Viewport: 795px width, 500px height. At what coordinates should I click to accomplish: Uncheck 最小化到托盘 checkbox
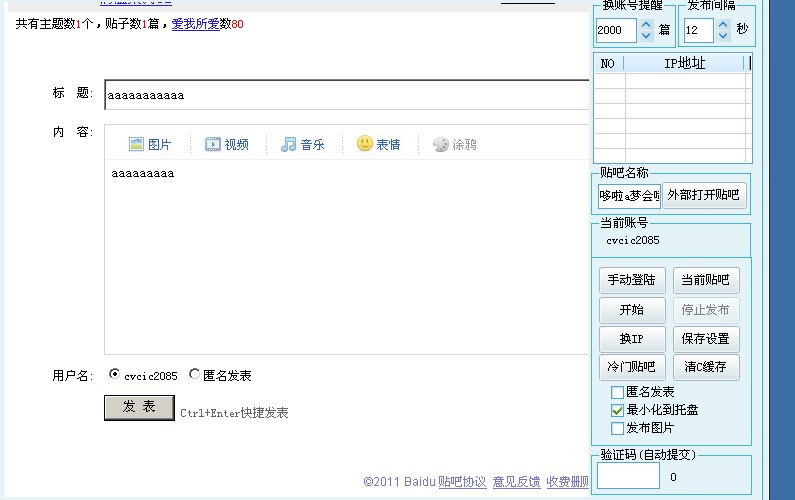click(x=617, y=410)
